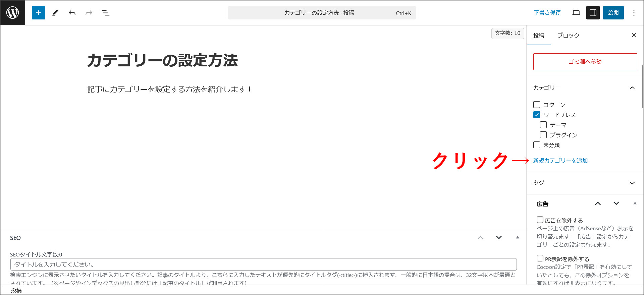This screenshot has width=644, height=295.
Task: Click the sidebar vertical scrollbar
Action: coord(642,87)
